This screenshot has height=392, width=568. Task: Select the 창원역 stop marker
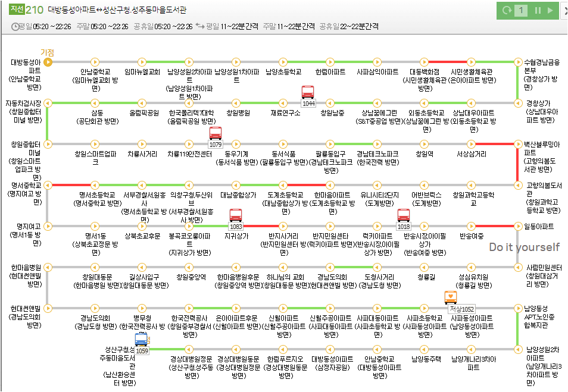click(423, 144)
